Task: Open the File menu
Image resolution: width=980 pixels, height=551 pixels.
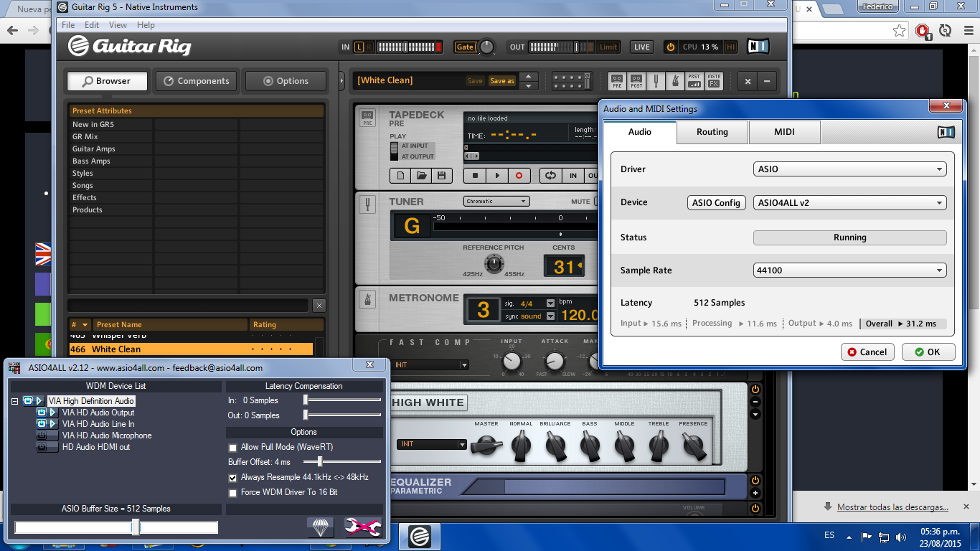Action: pyautogui.click(x=68, y=25)
